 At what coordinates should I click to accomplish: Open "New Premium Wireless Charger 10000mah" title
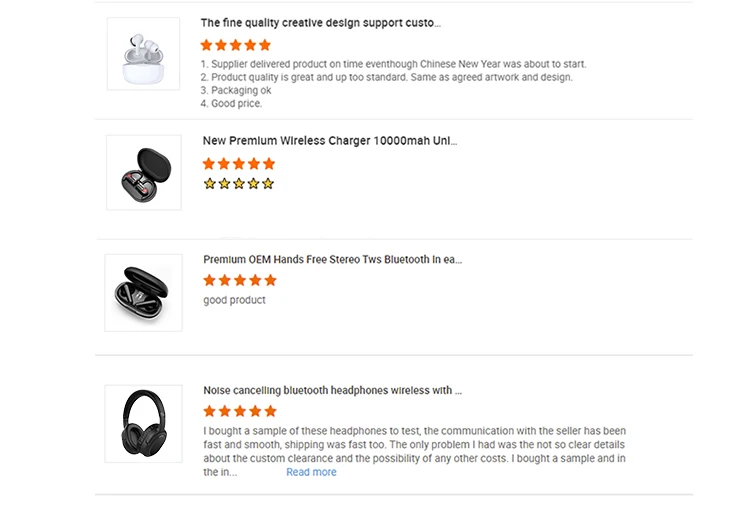tap(330, 141)
